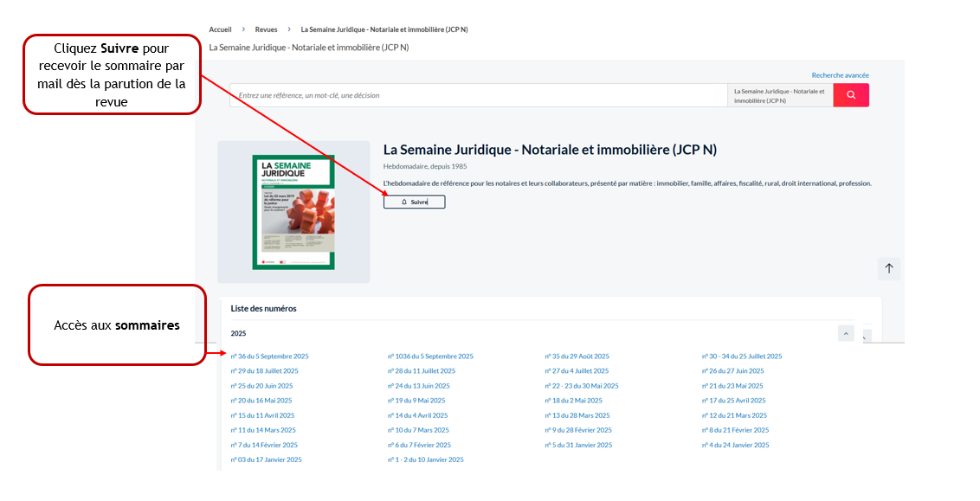Open the journal scope selector in the search bar
Screen dimensions: 980x501
point(779,95)
